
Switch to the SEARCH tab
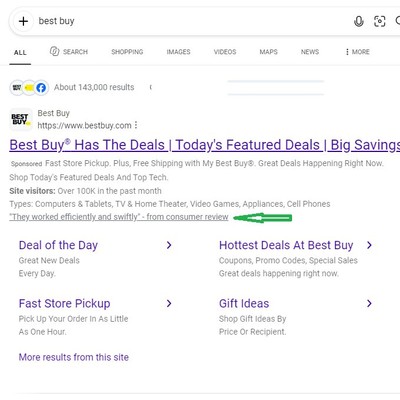click(75, 52)
